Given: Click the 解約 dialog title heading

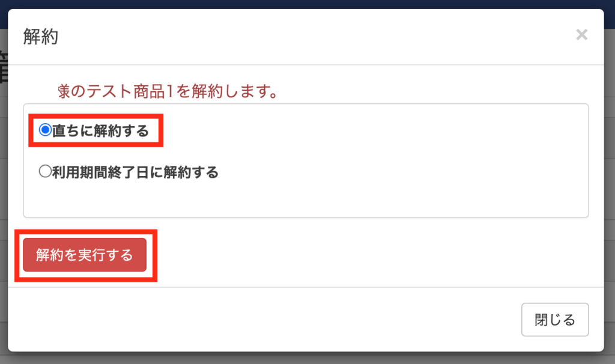Looking at the screenshot, I should click(41, 37).
